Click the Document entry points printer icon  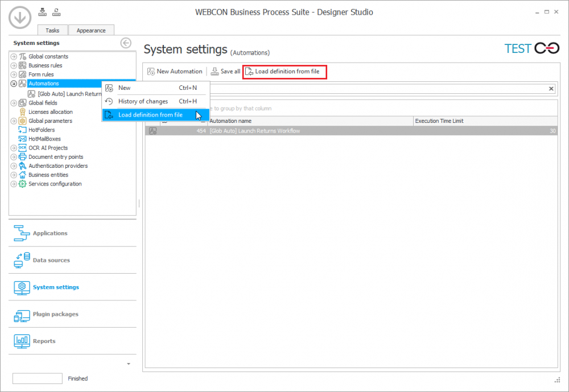click(23, 157)
